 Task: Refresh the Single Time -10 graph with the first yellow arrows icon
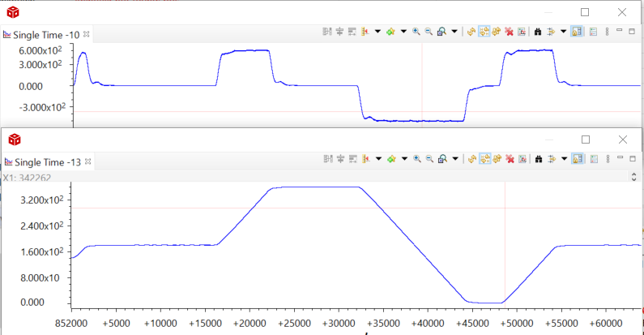(x=471, y=32)
